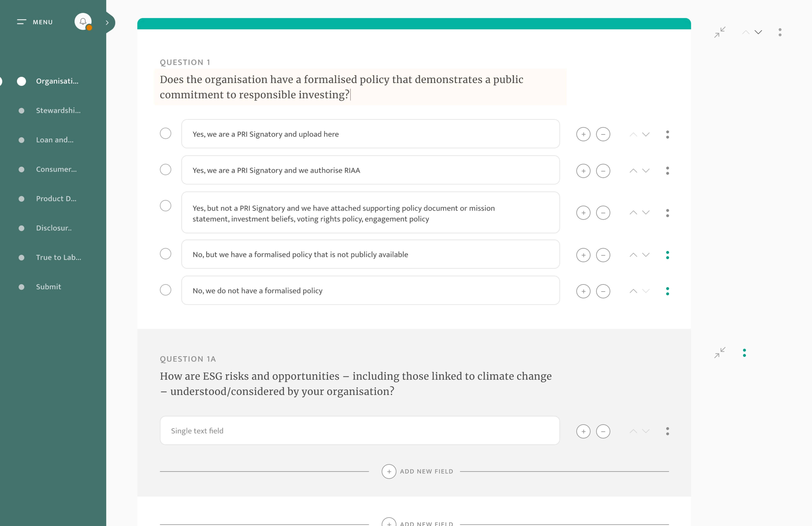Expand the sidebar with the right arrow

pyautogui.click(x=107, y=23)
